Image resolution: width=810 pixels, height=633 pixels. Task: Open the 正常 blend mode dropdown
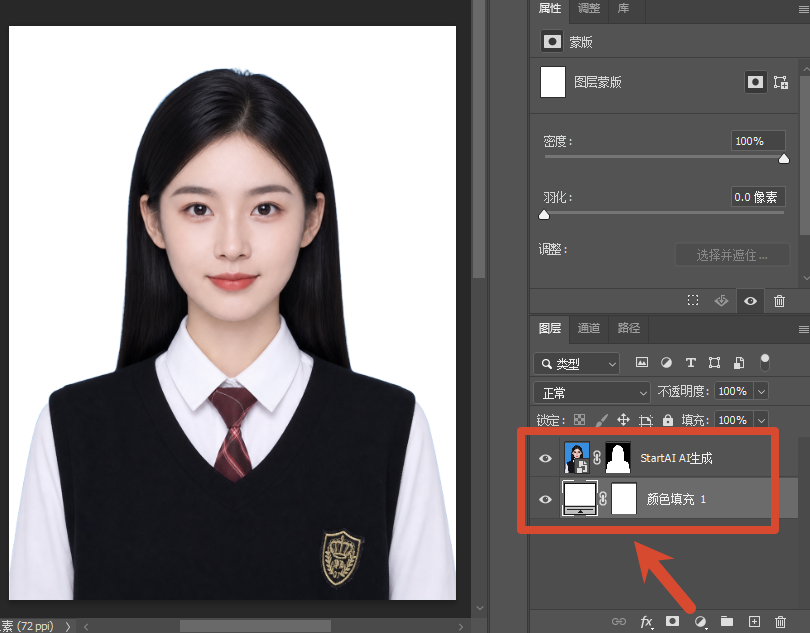(591, 393)
